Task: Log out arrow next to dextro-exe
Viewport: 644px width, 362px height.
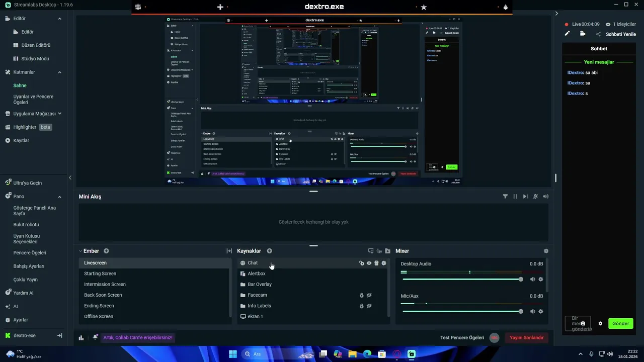Action: [x=59, y=335]
